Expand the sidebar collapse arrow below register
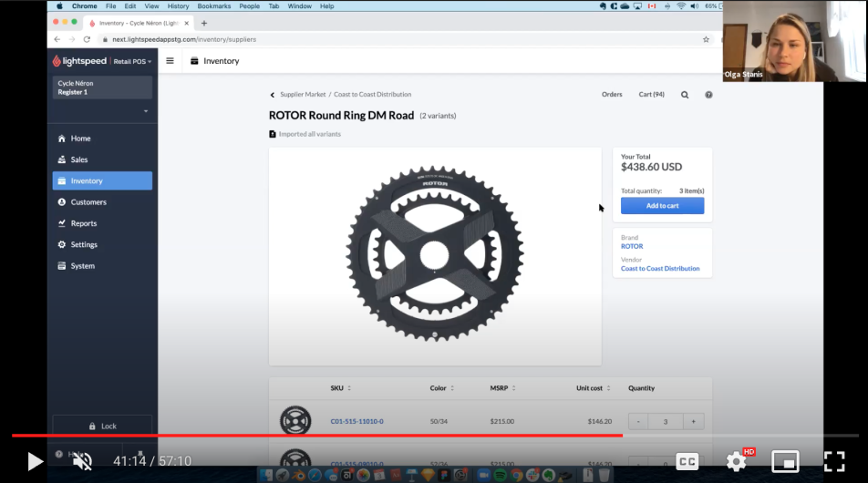Viewport: 868px width, 483px height. pyautogui.click(x=146, y=111)
